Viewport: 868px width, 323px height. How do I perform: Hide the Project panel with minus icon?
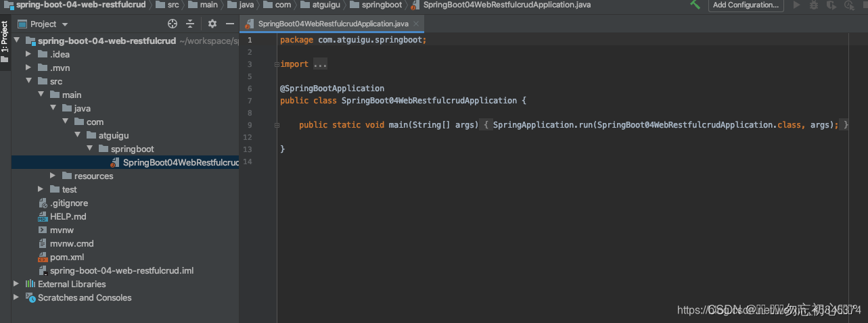coord(230,24)
